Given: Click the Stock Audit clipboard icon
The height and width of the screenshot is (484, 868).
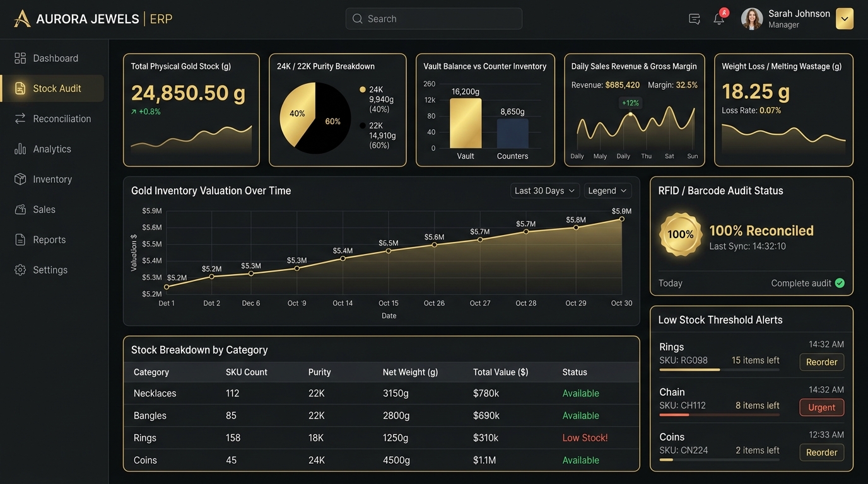Looking at the screenshot, I should (x=20, y=88).
